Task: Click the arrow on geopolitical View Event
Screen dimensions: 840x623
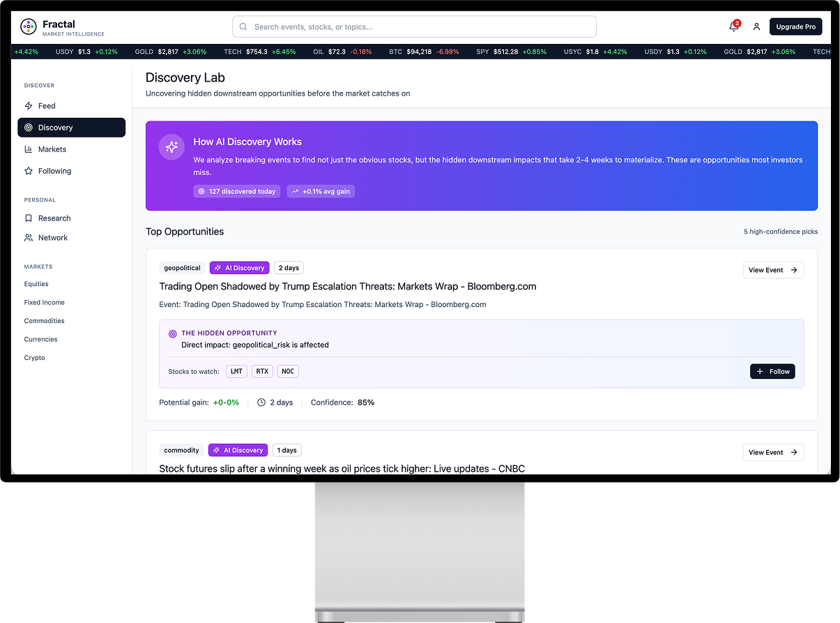Action: 794,270
